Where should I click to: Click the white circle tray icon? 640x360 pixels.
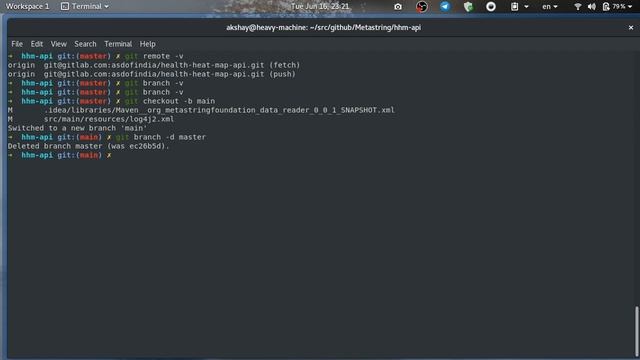pyautogui.click(x=491, y=7)
